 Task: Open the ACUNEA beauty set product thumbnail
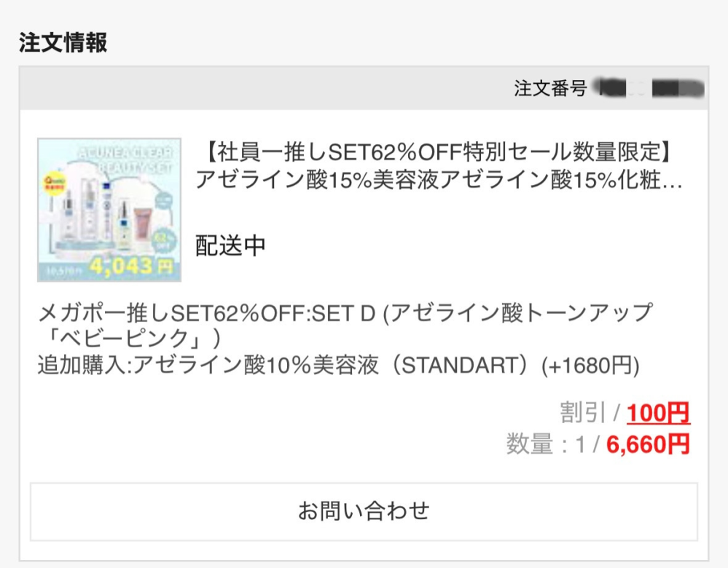click(x=109, y=210)
